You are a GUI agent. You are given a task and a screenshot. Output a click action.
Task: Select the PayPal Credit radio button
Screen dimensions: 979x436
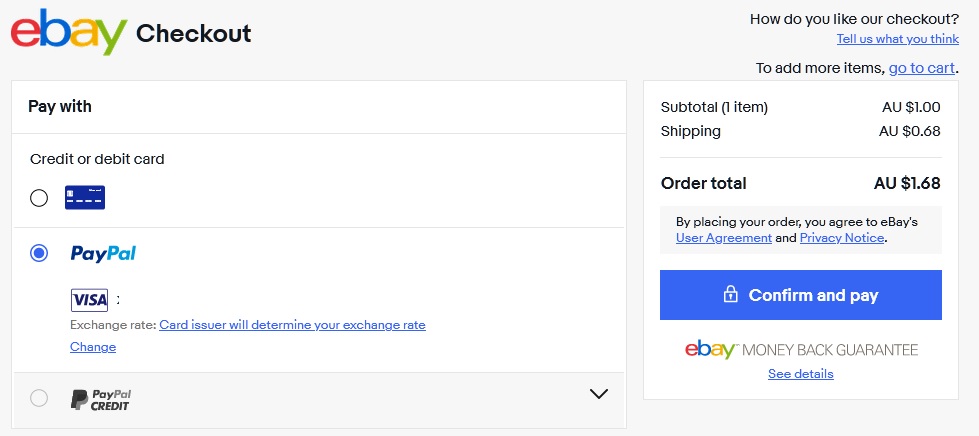[39, 398]
